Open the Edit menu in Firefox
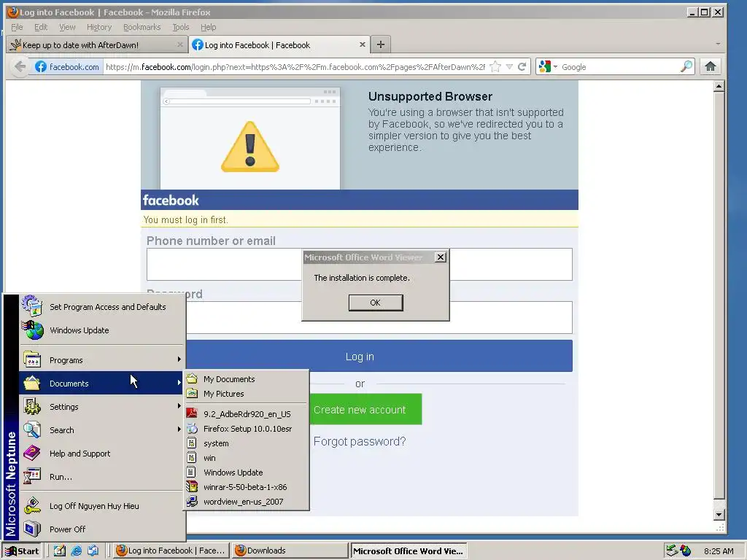747x560 pixels. tap(41, 27)
